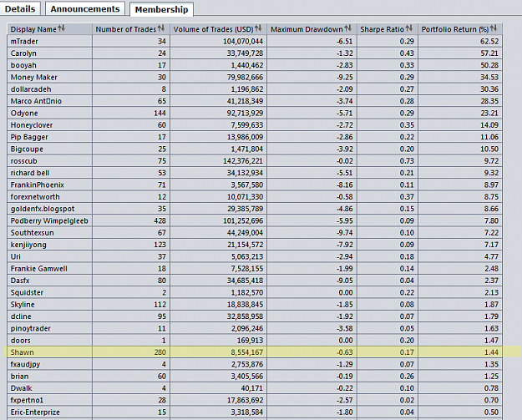Select Southtexsun's drawdown -9.74
This screenshot has height=420, width=522.
point(345,233)
